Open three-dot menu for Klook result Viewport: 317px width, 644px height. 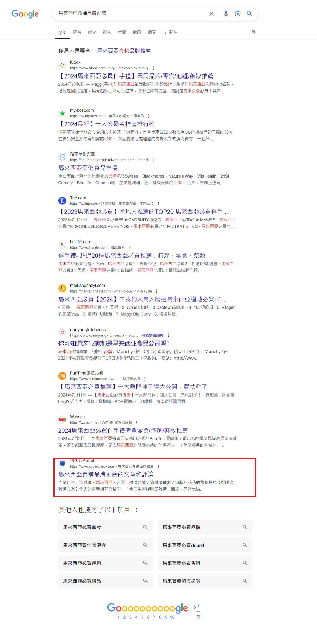coord(153,68)
